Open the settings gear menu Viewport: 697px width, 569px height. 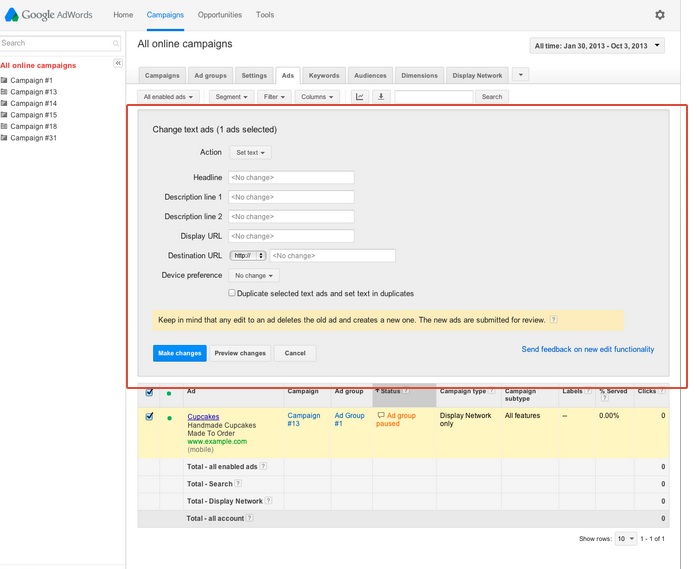(x=660, y=15)
